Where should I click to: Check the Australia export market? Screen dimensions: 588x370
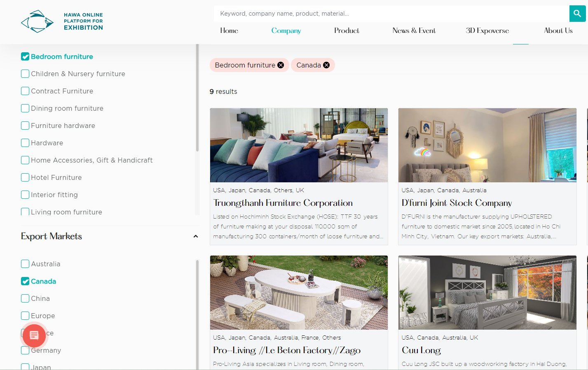pos(25,264)
